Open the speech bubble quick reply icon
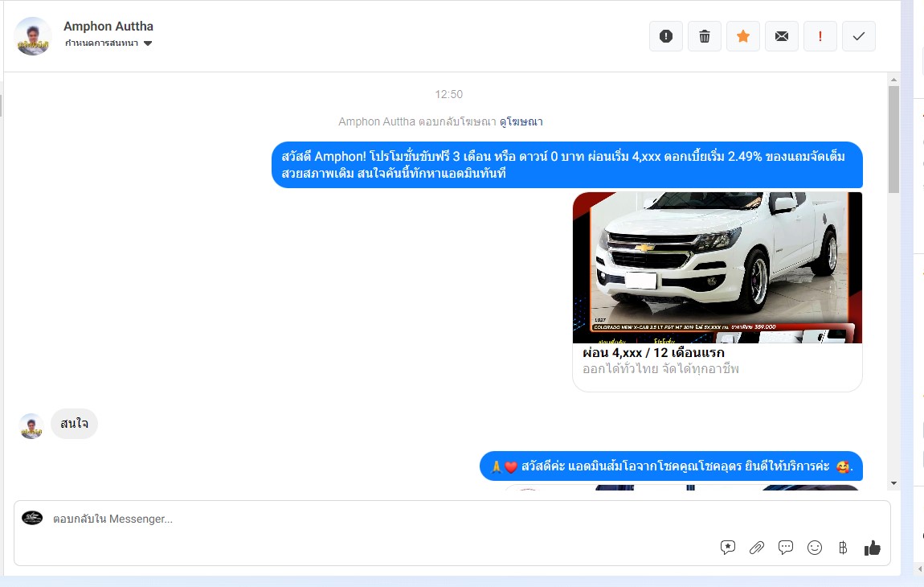924x587 pixels. click(x=786, y=548)
